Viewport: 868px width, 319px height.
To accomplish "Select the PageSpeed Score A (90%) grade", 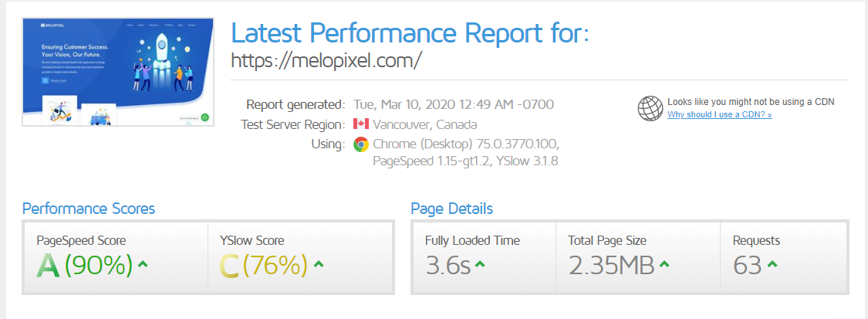I will [85, 265].
